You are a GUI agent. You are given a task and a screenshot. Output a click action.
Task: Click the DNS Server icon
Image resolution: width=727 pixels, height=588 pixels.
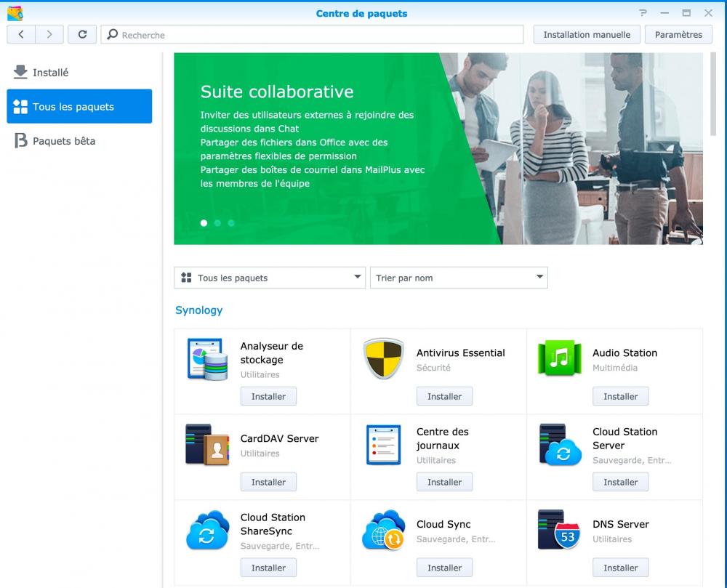point(559,530)
